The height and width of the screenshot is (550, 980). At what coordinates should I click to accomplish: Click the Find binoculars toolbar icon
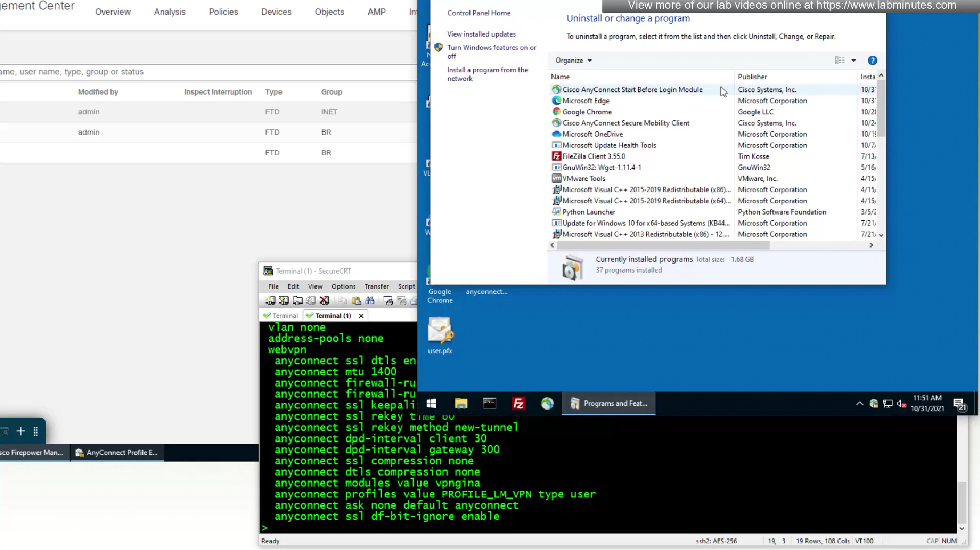click(370, 301)
